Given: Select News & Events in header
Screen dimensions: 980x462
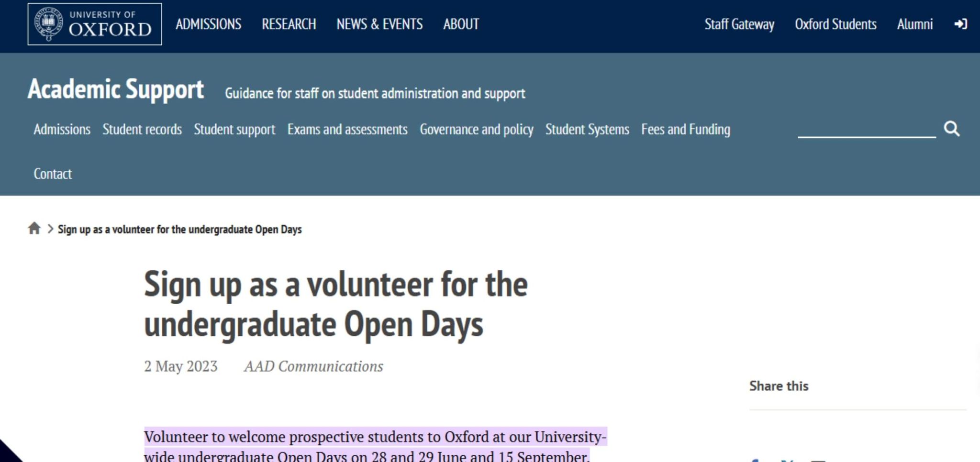Looking at the screenshot, I should 379,24.
